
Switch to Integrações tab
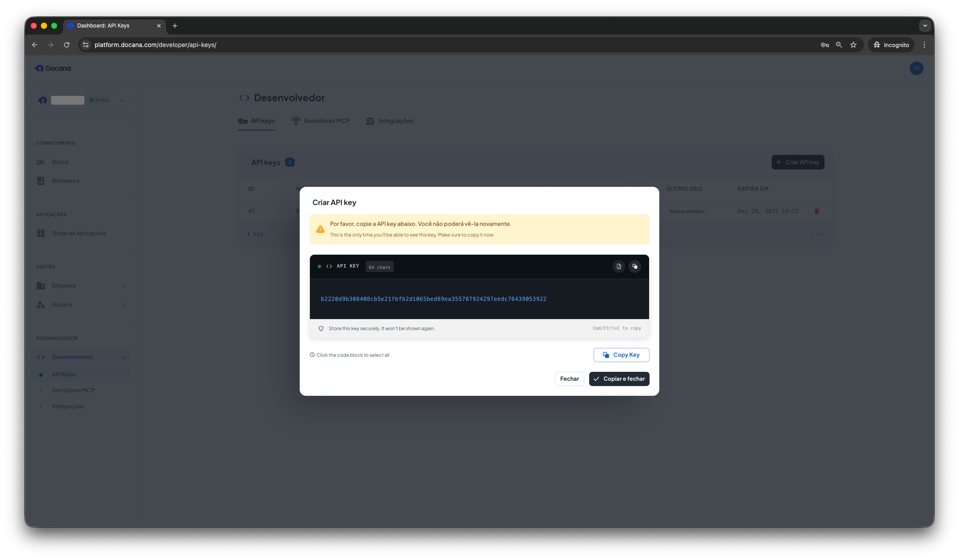coord(390,121)
